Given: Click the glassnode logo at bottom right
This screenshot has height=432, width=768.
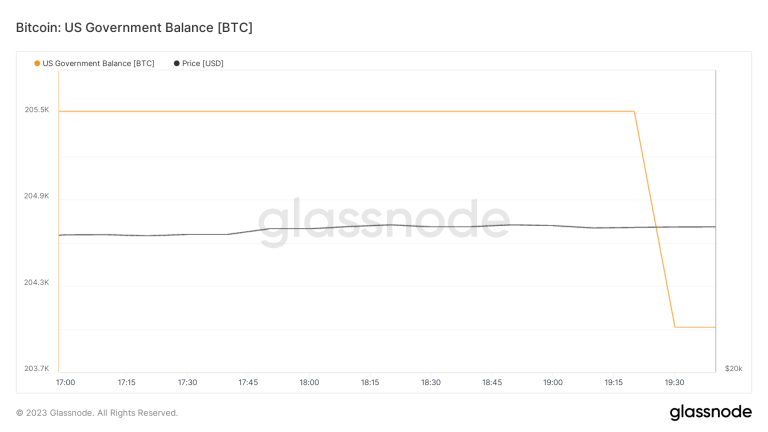Looking at the screenshot, I should (710, 412).
